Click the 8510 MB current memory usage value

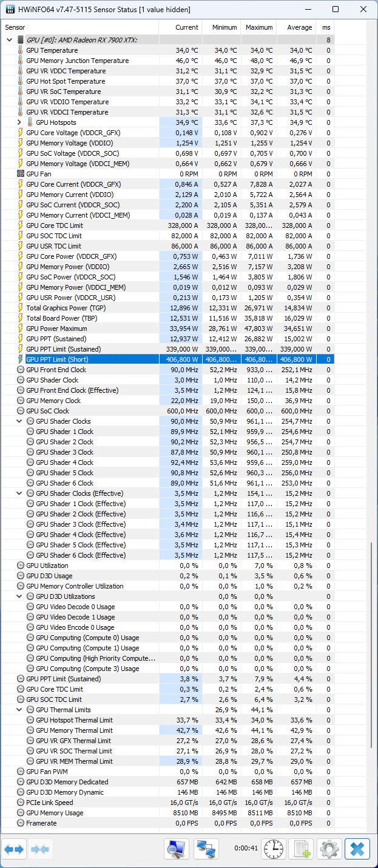click(185, 813)
